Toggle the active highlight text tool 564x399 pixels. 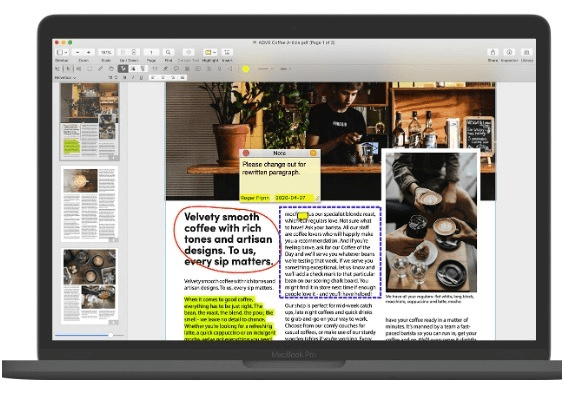pyautogui.click(x=123, y=68)
